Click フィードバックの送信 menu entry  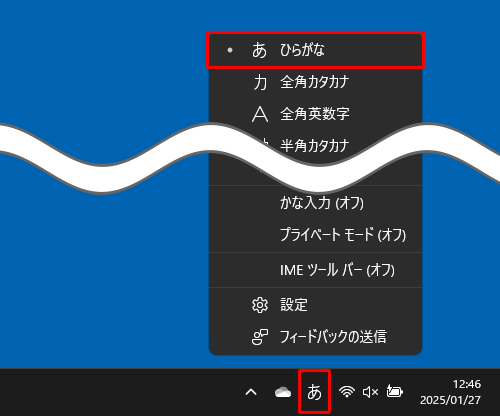coord(315,337)
